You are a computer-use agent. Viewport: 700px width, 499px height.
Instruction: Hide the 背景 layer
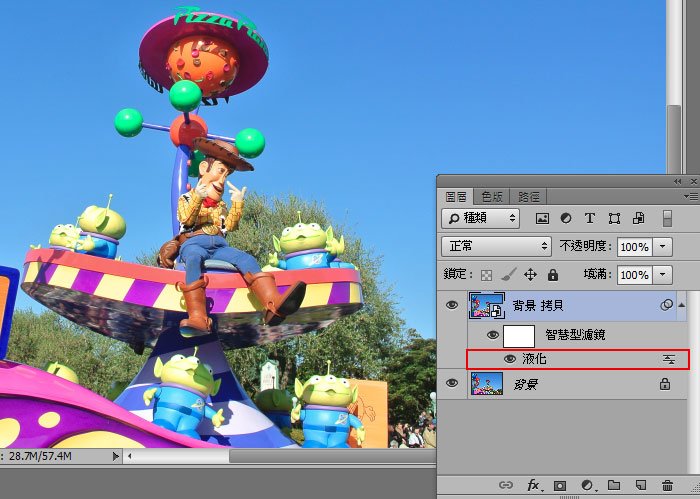[452, 383]
